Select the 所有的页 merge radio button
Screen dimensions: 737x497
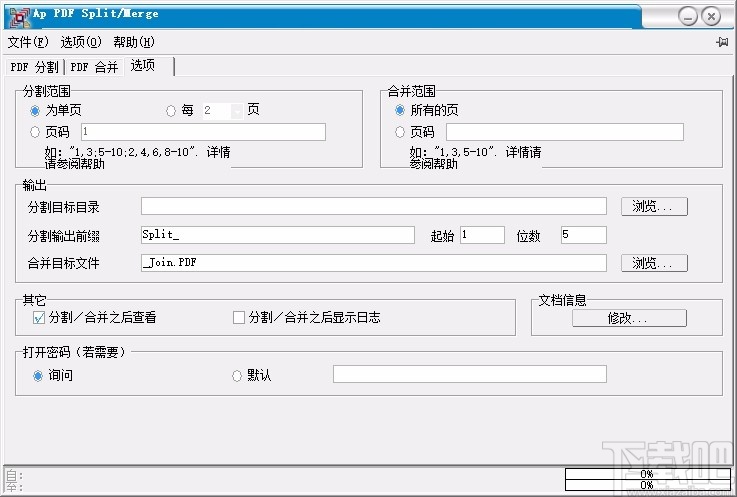pos(400,110)
